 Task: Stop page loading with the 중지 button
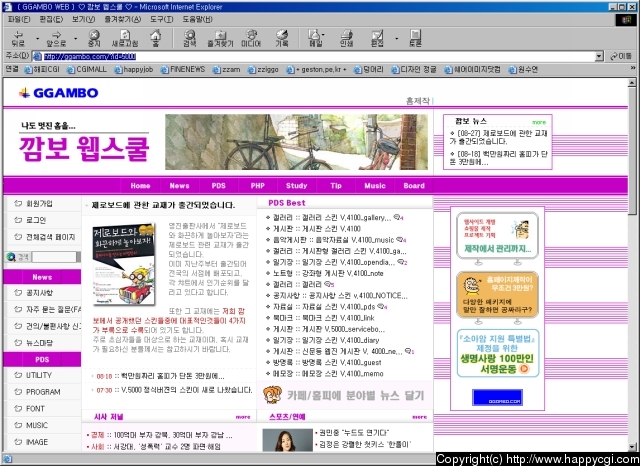pos(94,38)
